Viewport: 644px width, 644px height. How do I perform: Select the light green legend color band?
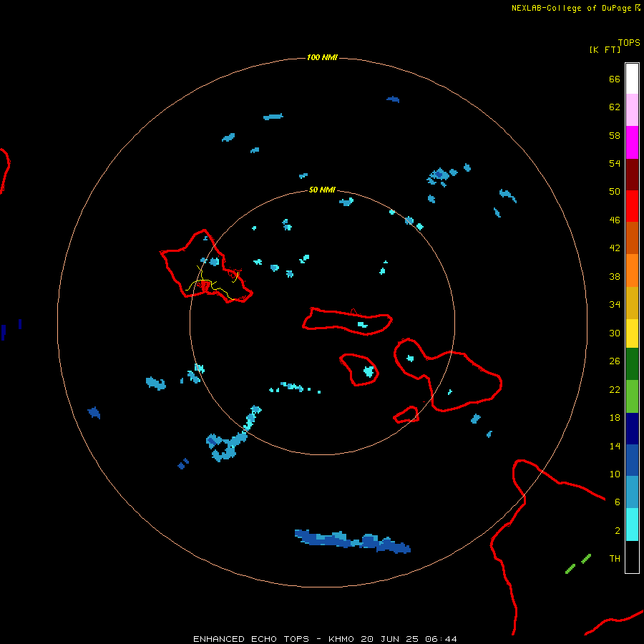632,396
